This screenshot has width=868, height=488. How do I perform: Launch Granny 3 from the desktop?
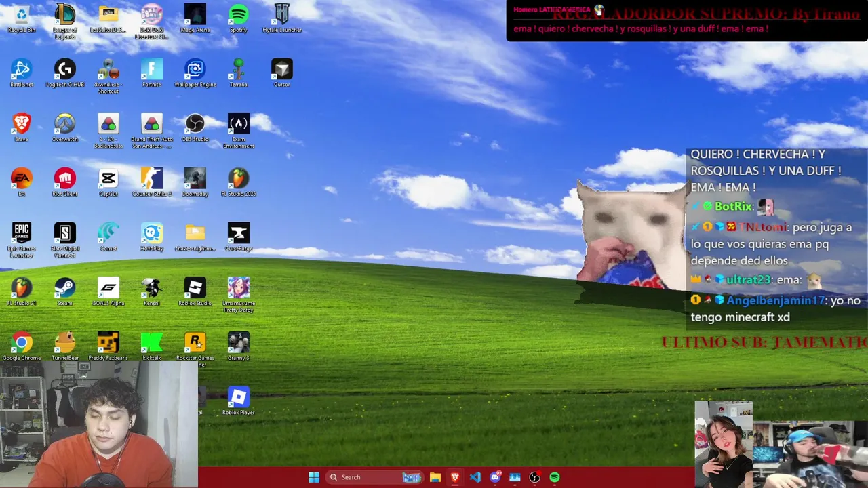239,346
